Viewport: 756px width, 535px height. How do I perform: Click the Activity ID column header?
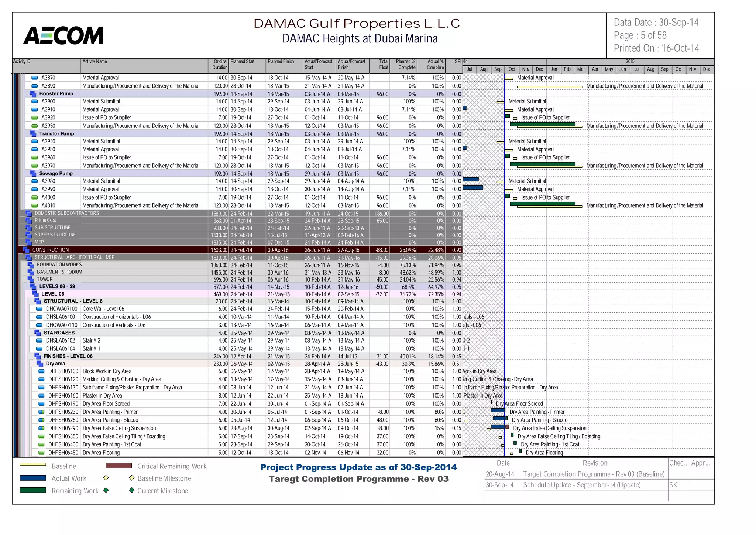tap(46, 66)
